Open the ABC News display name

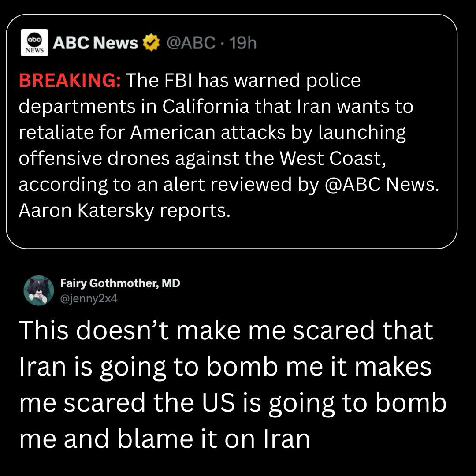[x=95, y=43]
